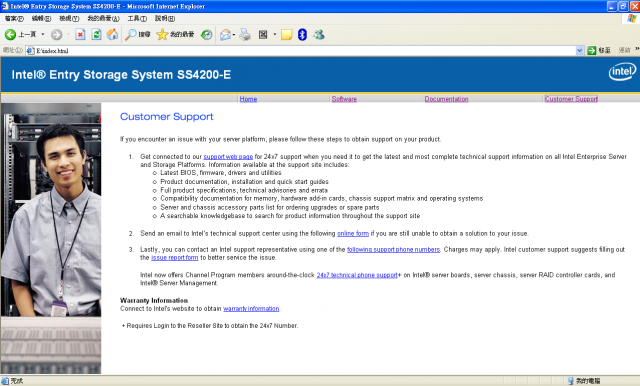
Task: Click the Windows flag logo icon
Action: pyautogui.click(x=632, y=18)
